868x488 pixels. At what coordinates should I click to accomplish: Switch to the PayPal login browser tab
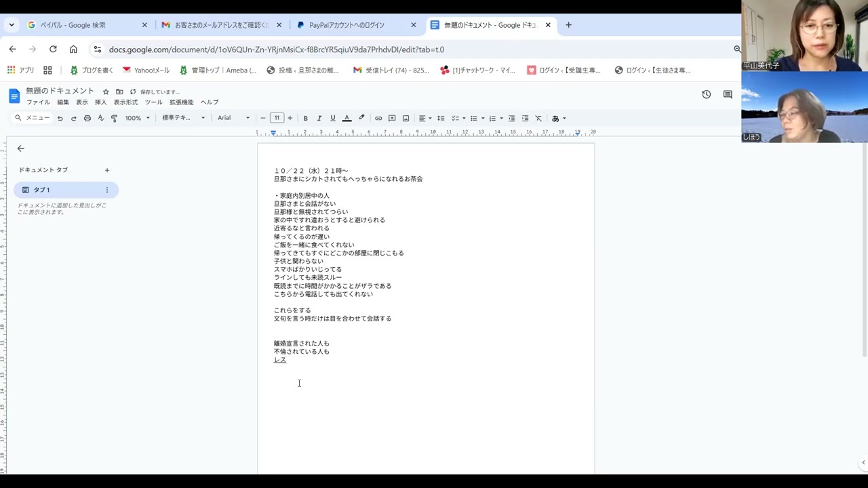coord(353,25)
